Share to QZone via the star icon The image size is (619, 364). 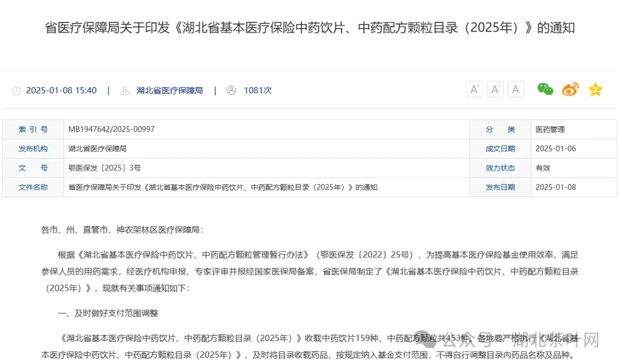point(595,89)
